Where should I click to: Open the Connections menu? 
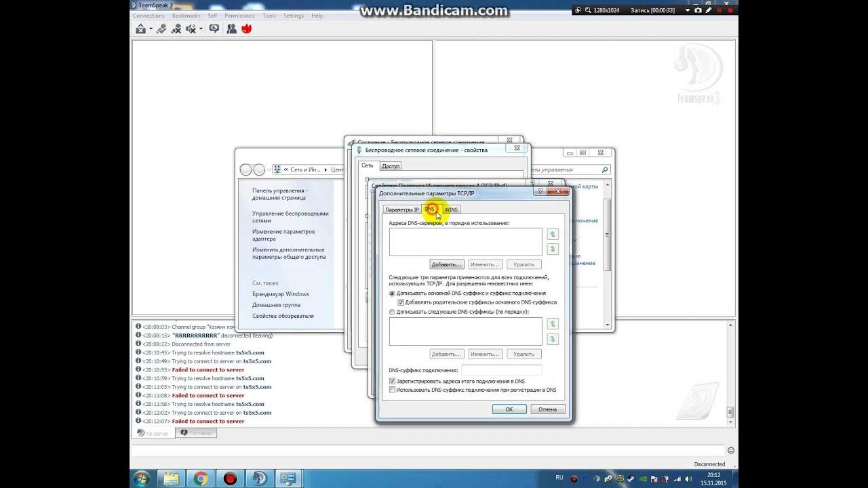coord(149,16)
